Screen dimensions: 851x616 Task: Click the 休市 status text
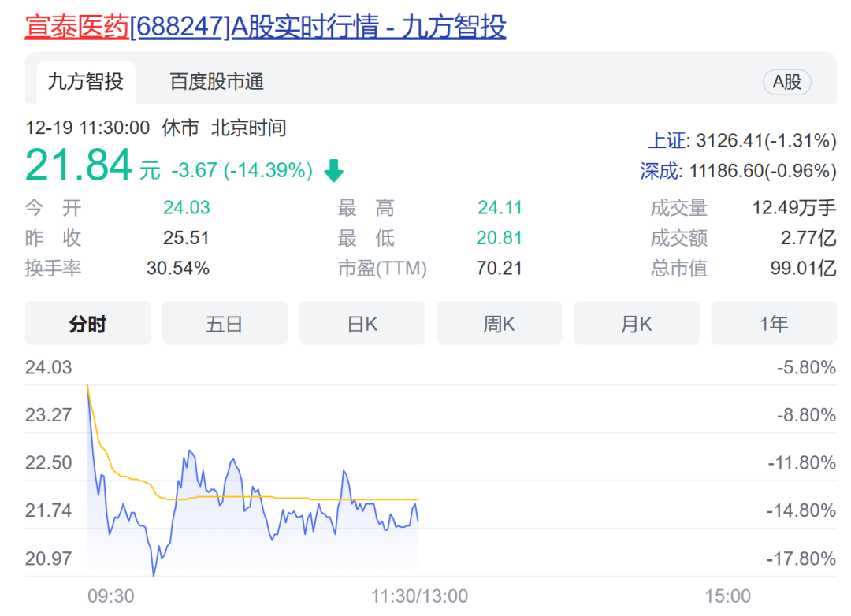coord(180,128)
